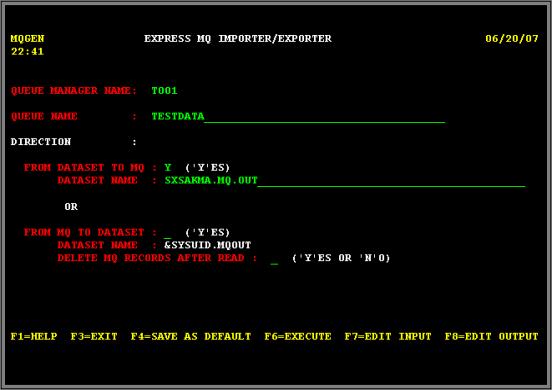Select the From Dataset To MQ Y field

pyautogui.click(x=168, y=168)
